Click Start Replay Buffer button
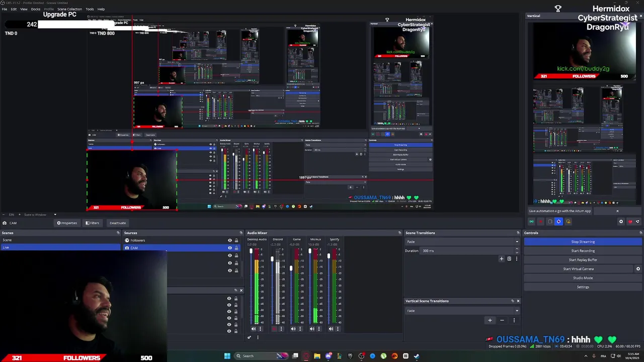Viewport: 644px width, 362px height. 583,260
